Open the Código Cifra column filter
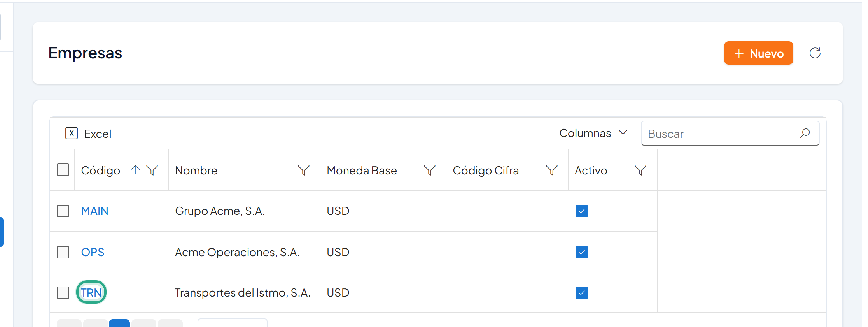This screenshot has width=868, height=327. click(552, 170)
